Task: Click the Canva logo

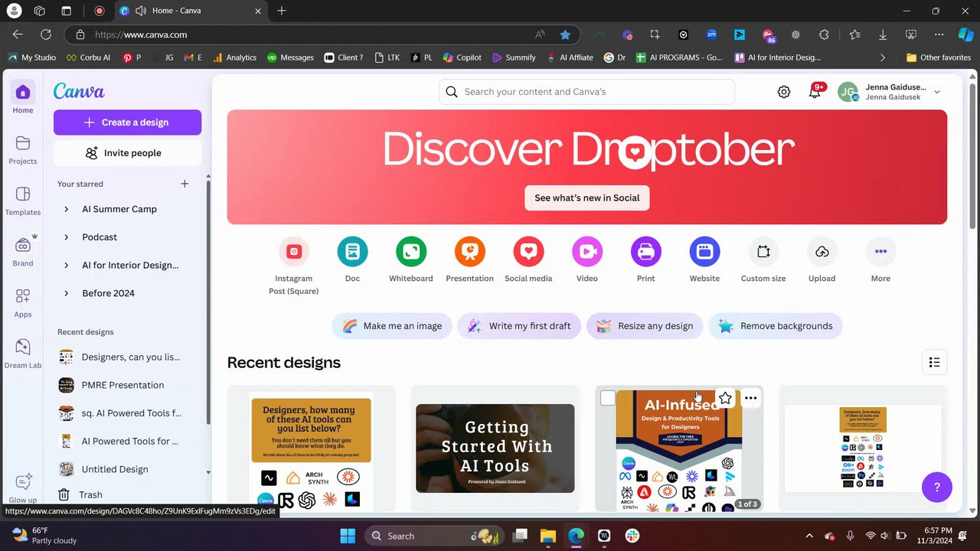Action: tap(79, 92)
